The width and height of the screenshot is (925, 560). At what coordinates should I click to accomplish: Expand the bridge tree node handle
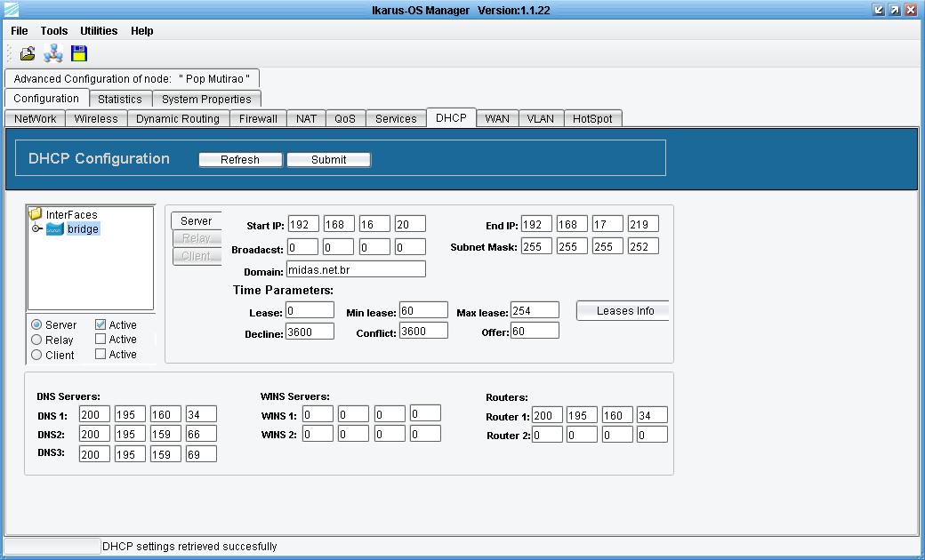[x=36, y=228]
